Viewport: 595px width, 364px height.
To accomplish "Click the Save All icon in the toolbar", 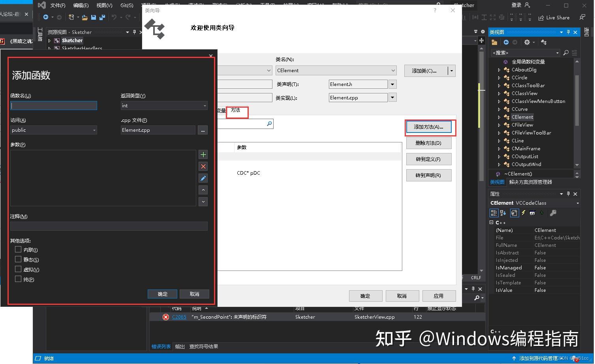I will [x=102, y=17].
